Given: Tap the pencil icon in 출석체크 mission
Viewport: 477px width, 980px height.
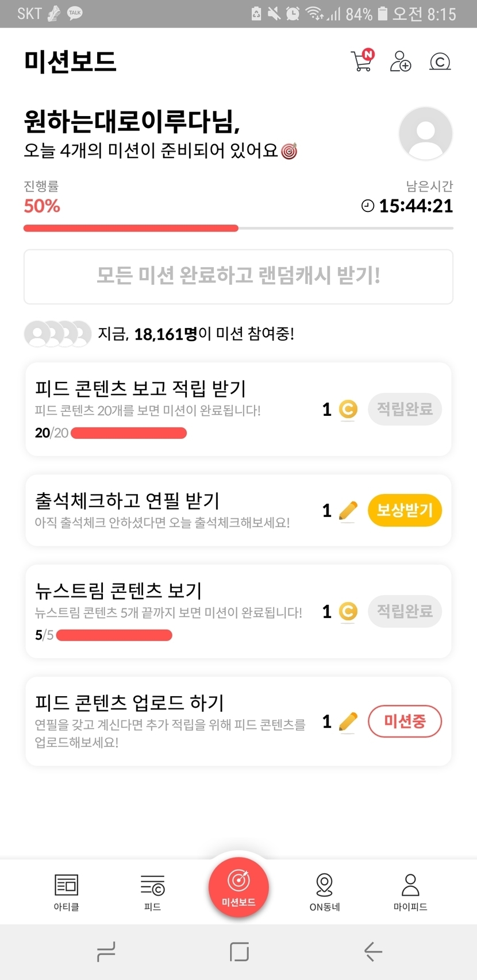Looking at the screenshot, I should [348, 510].
